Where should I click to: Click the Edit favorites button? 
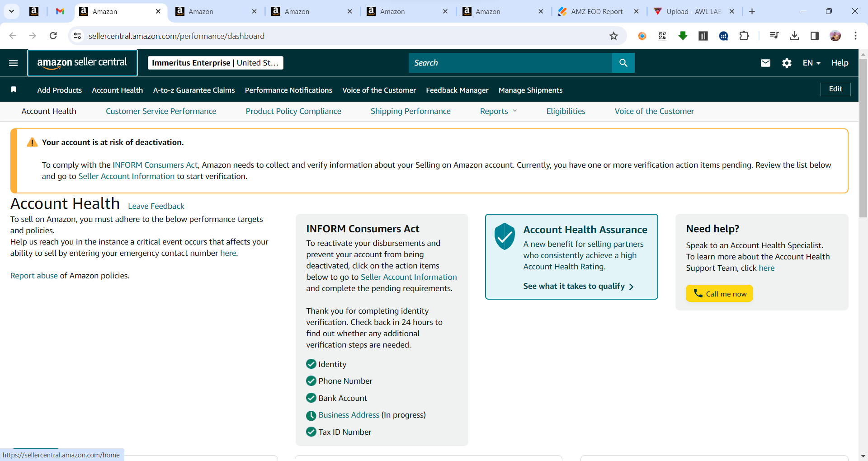click(835, 89)
